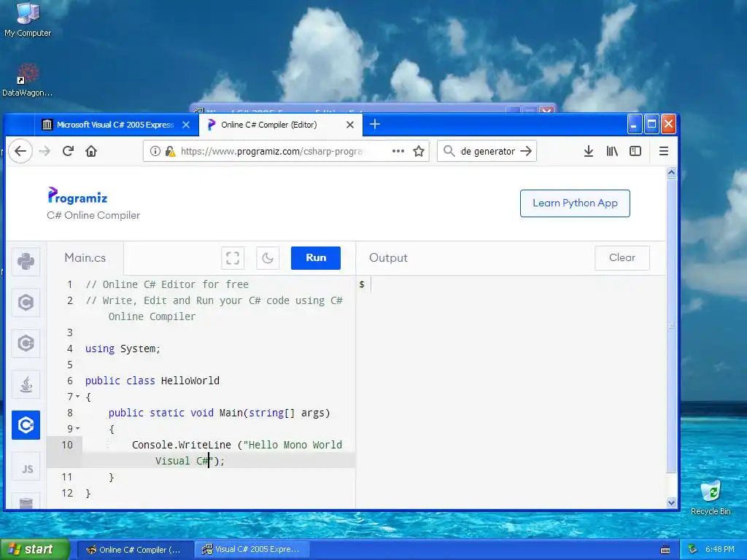Select the database SQL icon in sidebar
This screenshot has width=747, height=560.
26,501
